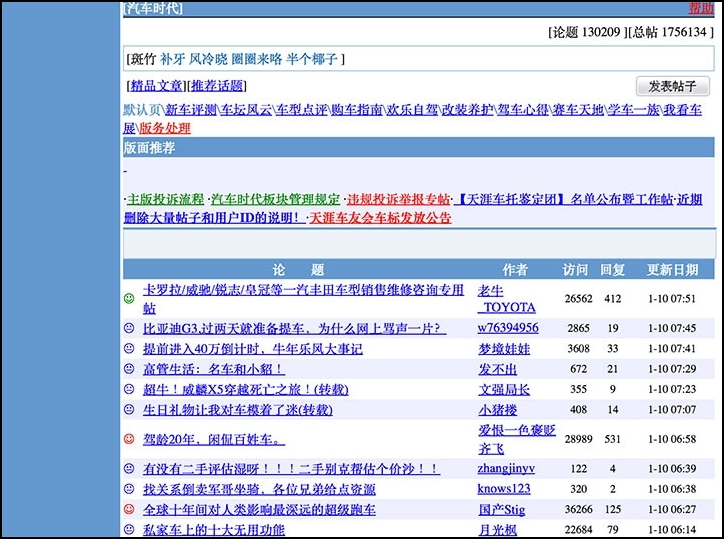This screenshot has height=539, width=724.
Task: Open the 主版投诉流程 announcement
Action: tap(165, 199)
